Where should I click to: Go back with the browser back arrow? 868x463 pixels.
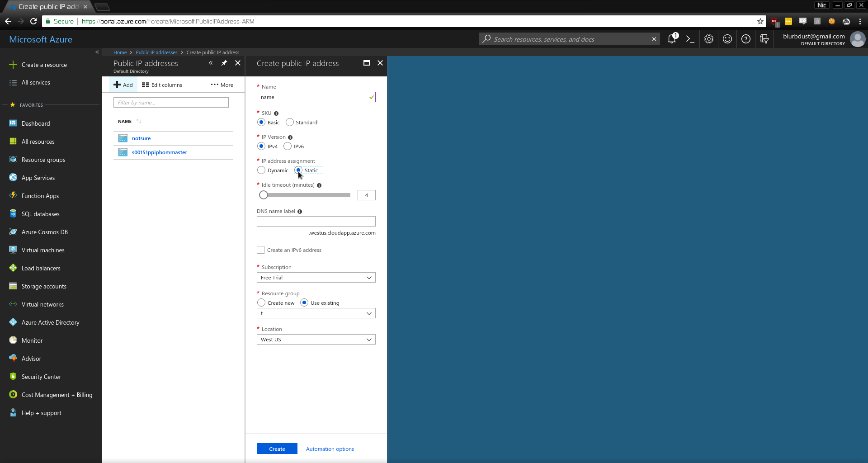pyautogui.click(x=8, y=21)
